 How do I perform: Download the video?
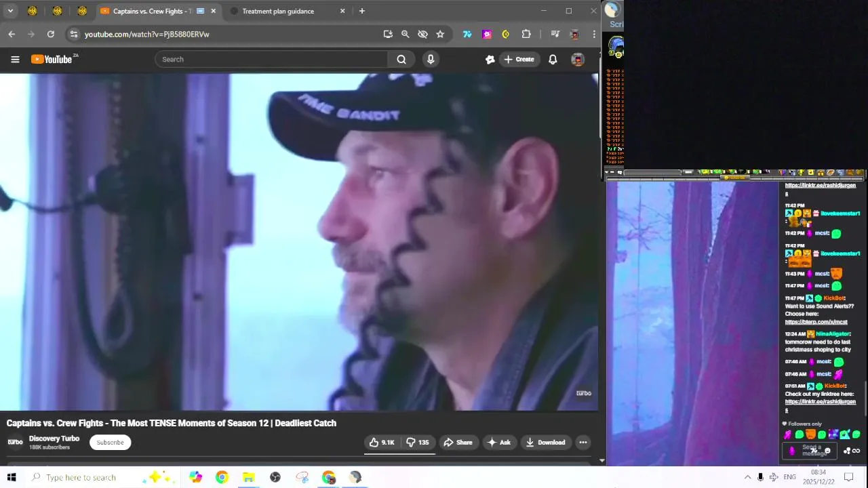tap(545, 443)
